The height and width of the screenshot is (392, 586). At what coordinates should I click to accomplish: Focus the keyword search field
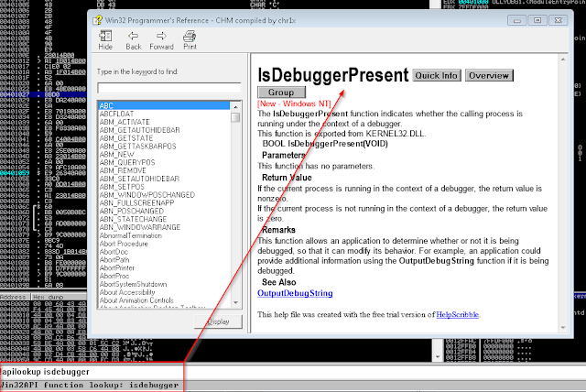point(168,88)
